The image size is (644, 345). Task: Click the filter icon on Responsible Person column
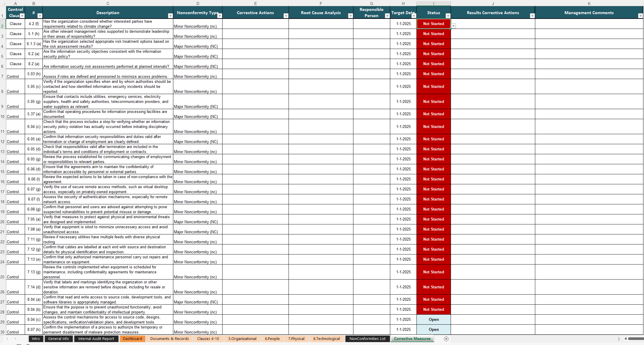tap(386, 16)
